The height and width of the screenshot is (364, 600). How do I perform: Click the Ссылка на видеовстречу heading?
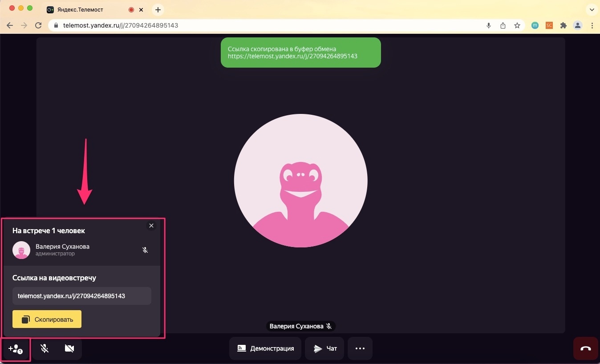[x=54, y=278]
